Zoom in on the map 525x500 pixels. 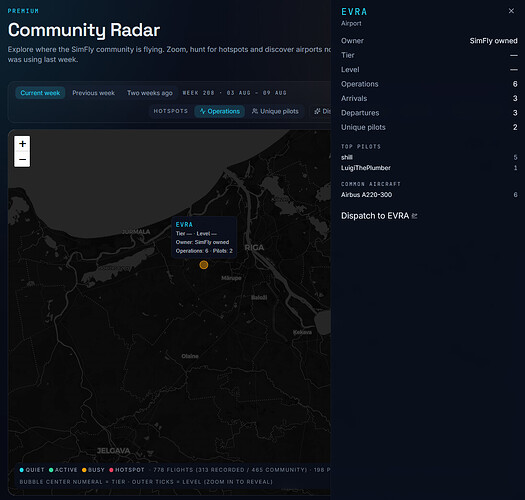22,144
